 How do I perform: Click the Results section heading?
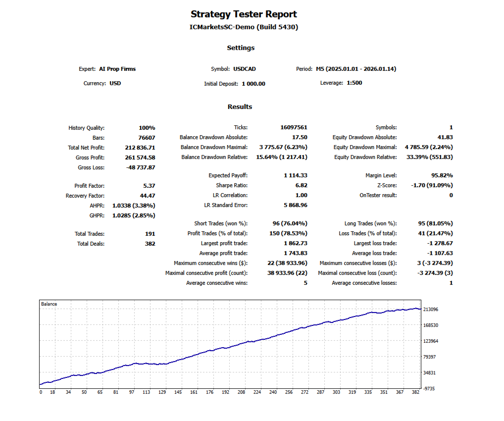point(241,106)
